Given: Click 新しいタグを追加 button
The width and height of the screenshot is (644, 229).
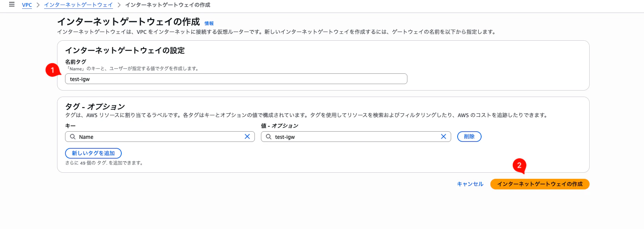Looking at the screenshot, I should point(93,153).
